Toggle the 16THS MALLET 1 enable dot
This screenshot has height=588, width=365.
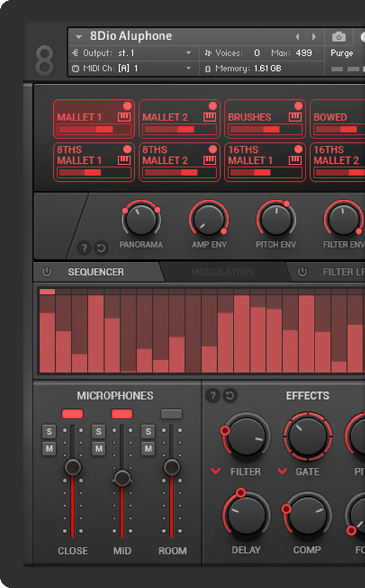coord(298,149)
